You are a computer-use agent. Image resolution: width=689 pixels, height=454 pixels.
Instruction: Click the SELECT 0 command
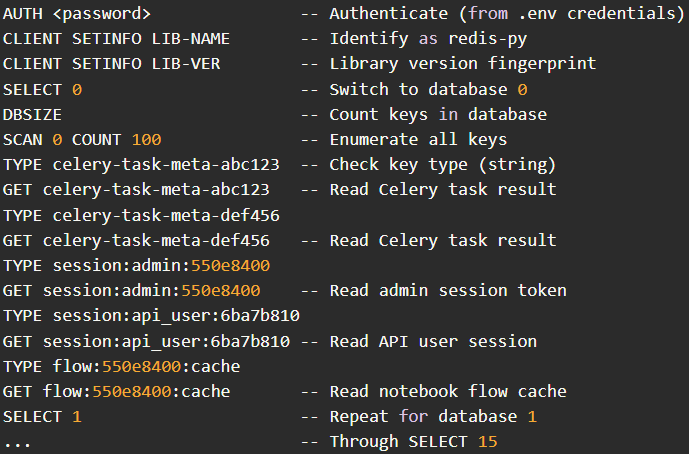(x=42, y=90)
